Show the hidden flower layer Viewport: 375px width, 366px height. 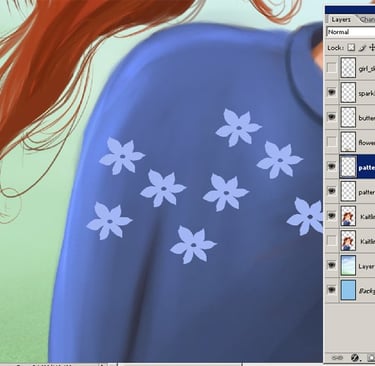click(x=332, y=142)
